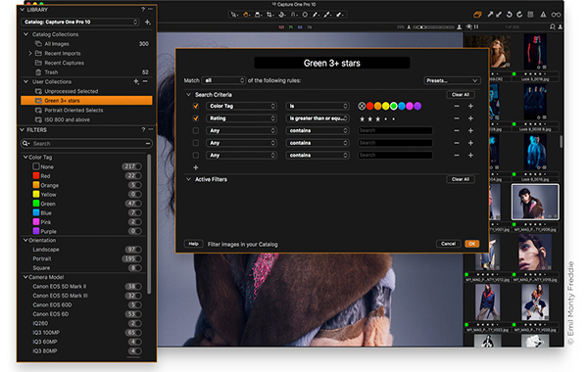Screen dimensions: 588x372
Task: Open the Match all dropdown
Action: pyautogui.click(x=223, y=80)
